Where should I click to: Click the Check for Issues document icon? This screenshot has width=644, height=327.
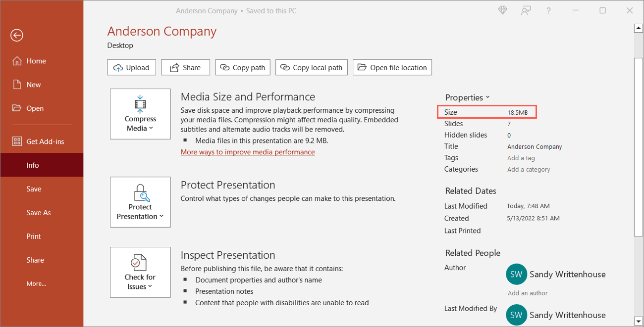pos(139,263)
